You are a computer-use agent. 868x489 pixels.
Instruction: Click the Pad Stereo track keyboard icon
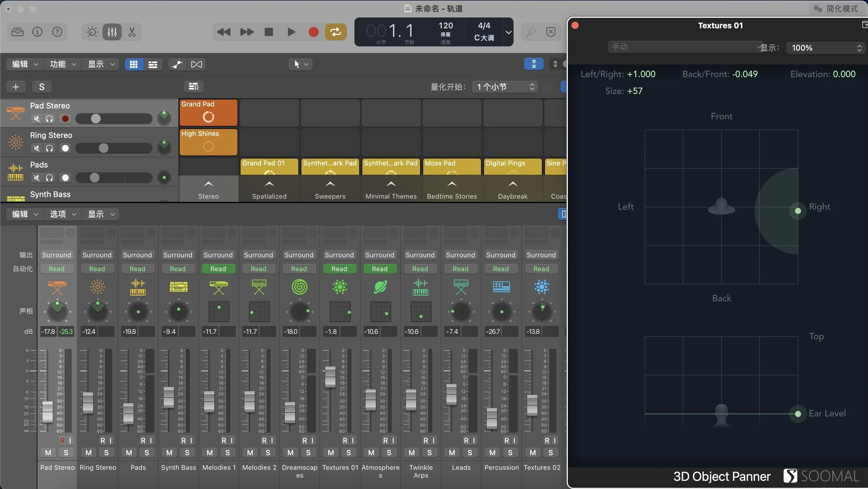(15, 114)
